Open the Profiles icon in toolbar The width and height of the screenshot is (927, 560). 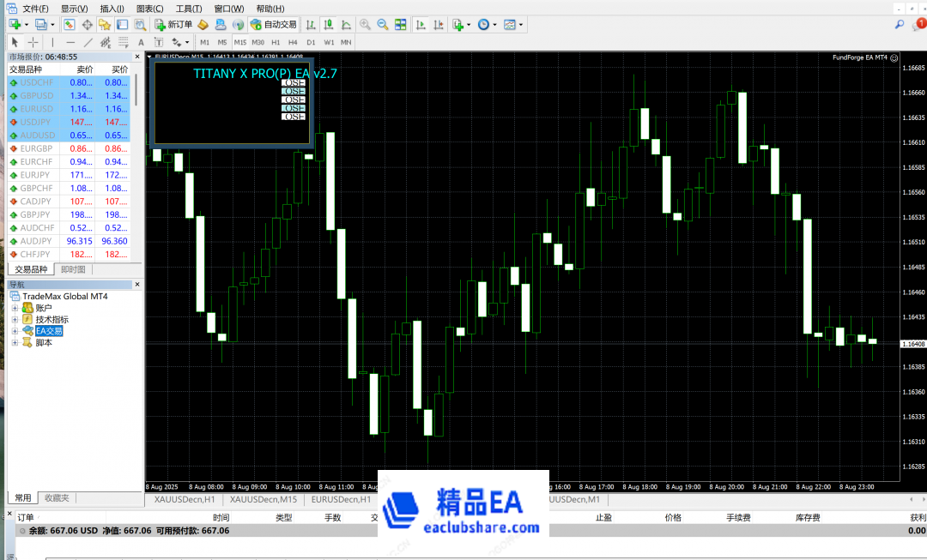(40, 24)
